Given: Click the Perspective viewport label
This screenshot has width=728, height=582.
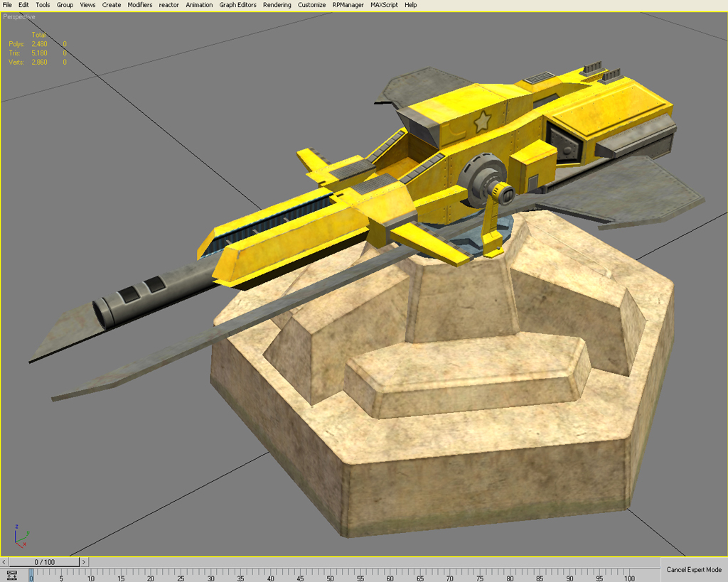Looking at the screenshot, I should pos(19,16).
